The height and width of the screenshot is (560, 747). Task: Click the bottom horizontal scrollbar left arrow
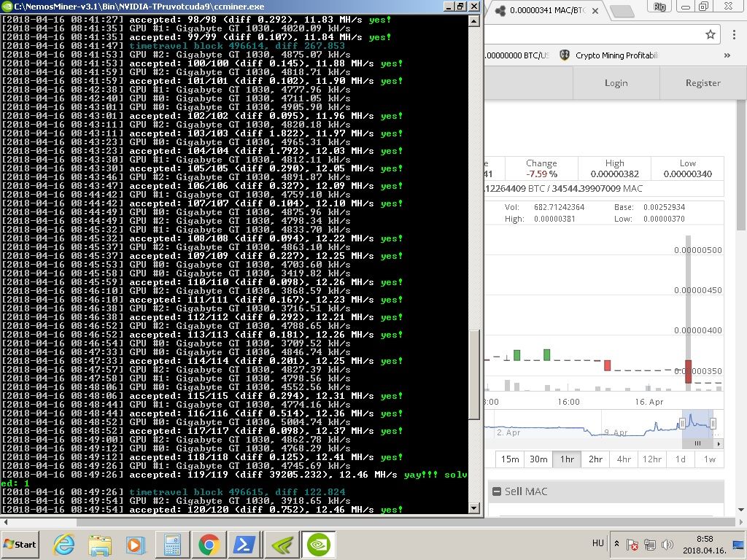5,522
